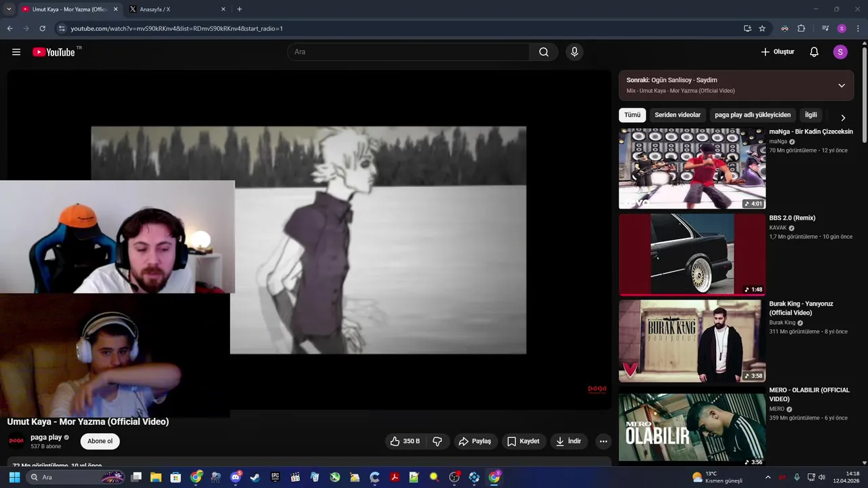Open maNga Bir Kadın Çizeceksin thumbnail

[x=692, y=168]
